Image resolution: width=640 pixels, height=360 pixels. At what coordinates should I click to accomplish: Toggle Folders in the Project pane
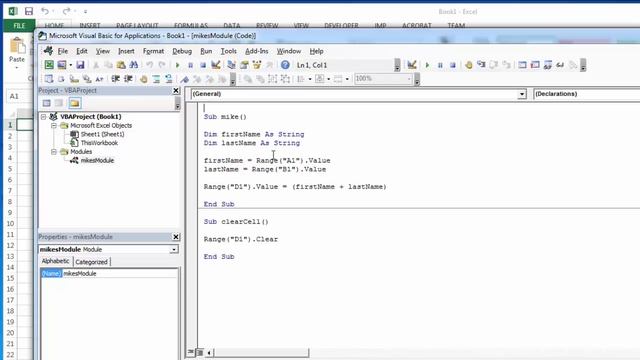74,103
